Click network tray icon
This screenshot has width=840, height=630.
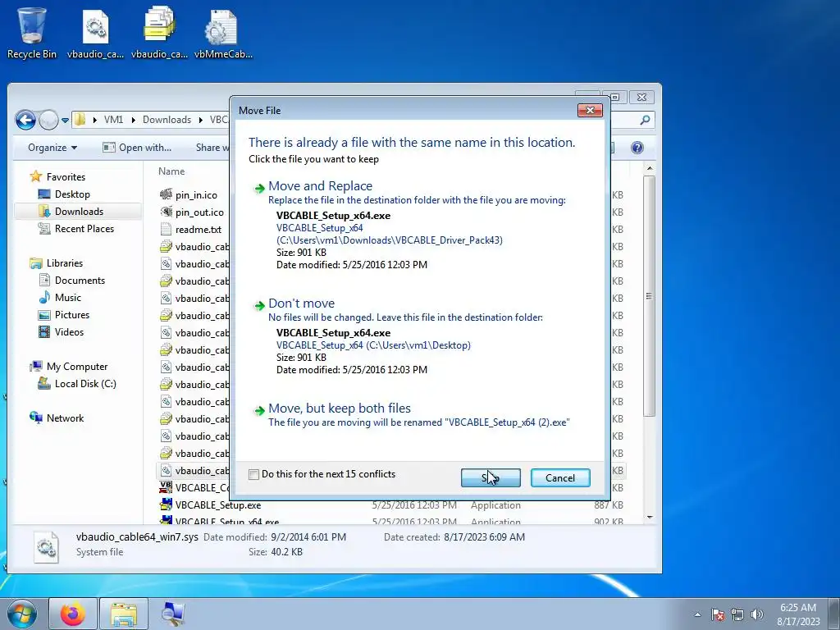[737, 614]
